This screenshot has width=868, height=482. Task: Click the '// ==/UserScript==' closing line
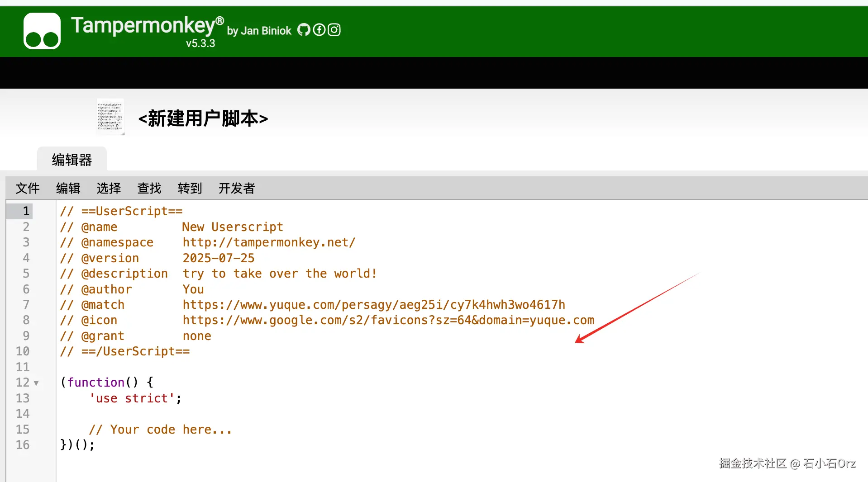tap(125, 351)
